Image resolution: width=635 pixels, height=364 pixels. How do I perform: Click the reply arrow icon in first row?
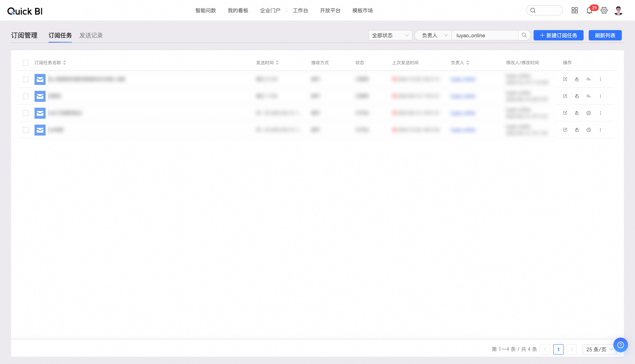click(589, 79)
